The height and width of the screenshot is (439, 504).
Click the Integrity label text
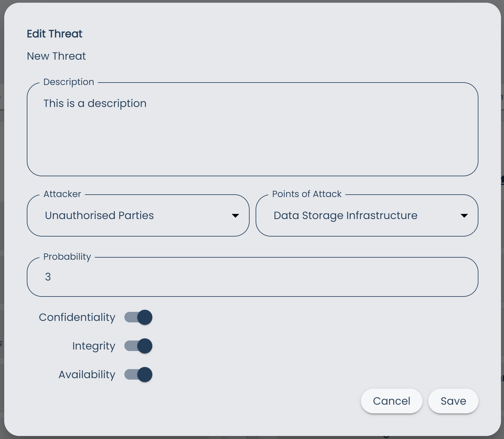(94, 346)
